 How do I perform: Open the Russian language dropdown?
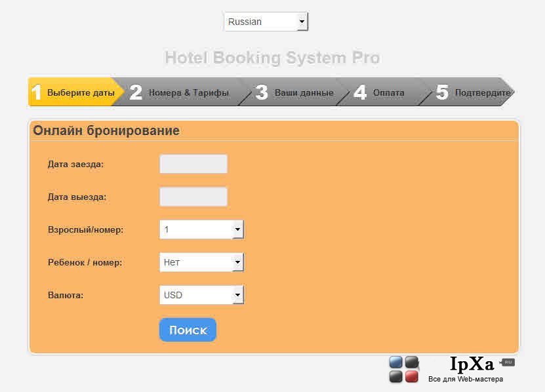[266, 22]
